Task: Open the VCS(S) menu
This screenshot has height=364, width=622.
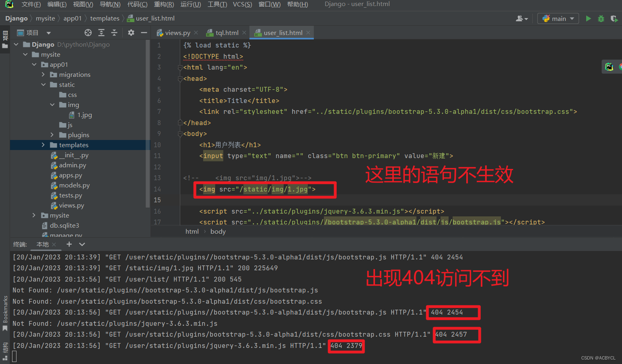Action: [242, 4]
